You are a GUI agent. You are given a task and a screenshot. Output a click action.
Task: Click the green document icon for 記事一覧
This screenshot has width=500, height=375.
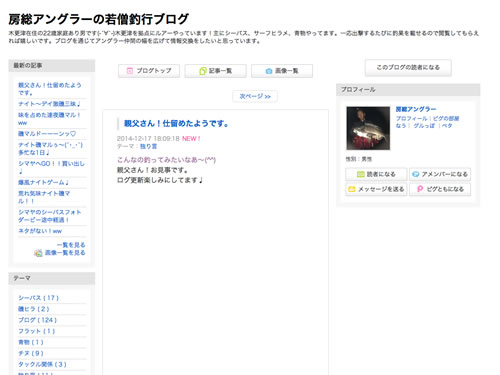pos(203,71)
